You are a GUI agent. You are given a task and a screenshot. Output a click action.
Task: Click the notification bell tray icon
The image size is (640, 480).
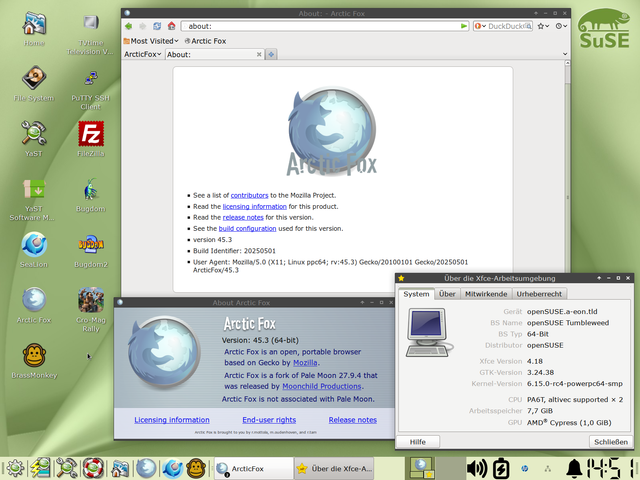coord(574,468)
